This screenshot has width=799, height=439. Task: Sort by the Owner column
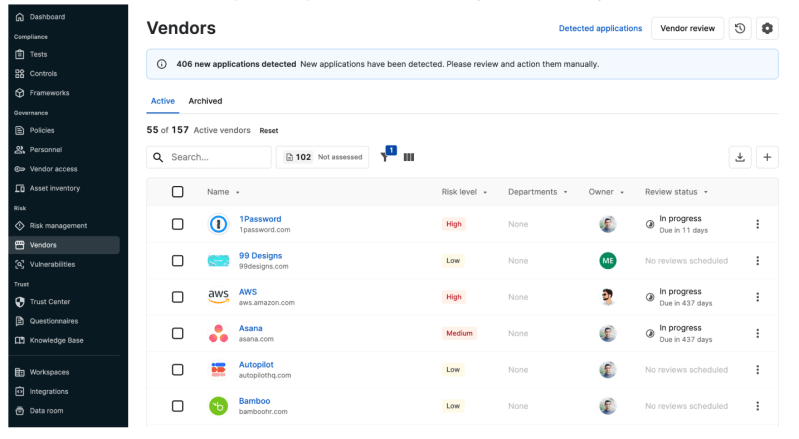coord(606,192)
